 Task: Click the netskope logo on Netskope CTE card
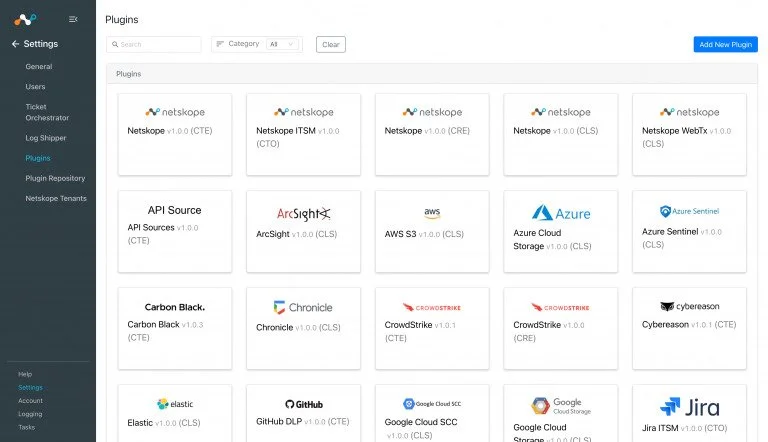click(x=175, y=112)
